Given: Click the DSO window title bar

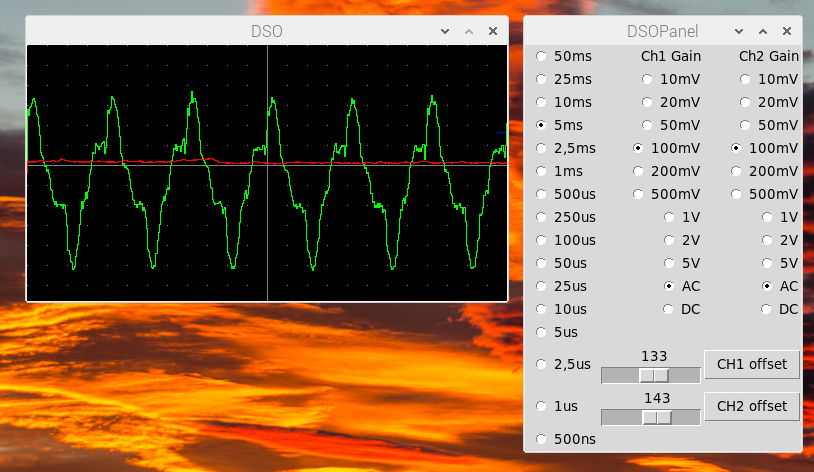Looking at the screenshot, I should [x=267, y=31].
